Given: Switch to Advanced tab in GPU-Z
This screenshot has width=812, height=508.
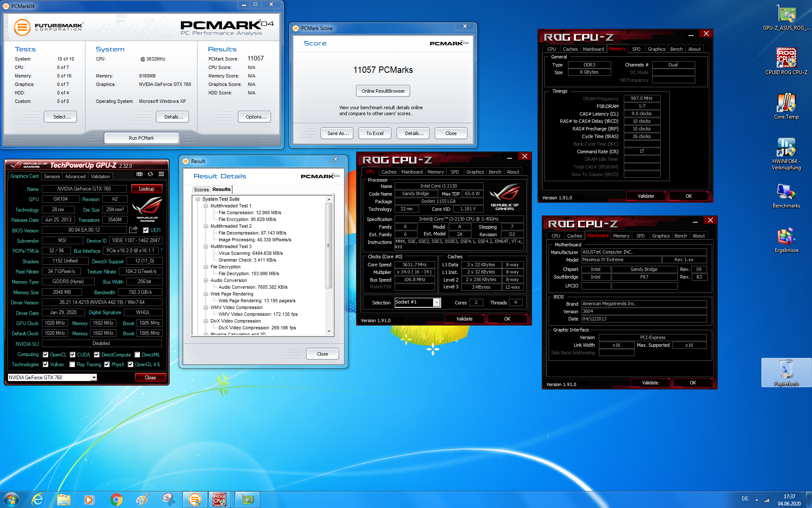Looking at the screenshot, I should coord(75,177).
